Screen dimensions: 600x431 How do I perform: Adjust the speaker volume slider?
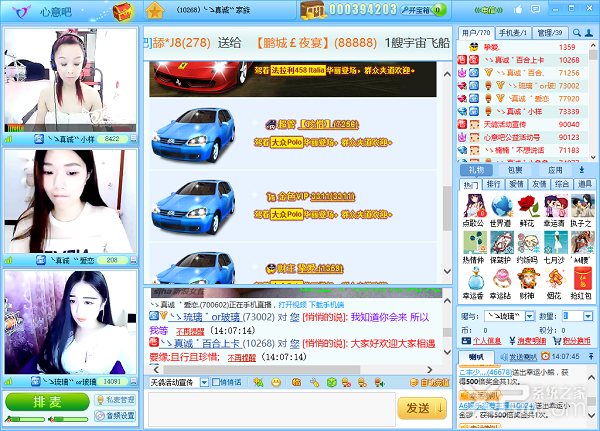[72, 420]
